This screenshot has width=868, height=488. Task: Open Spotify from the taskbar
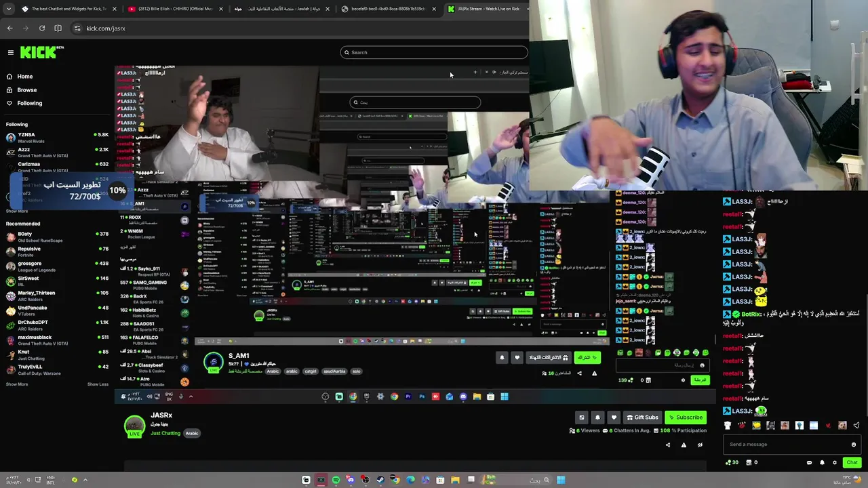336,480
